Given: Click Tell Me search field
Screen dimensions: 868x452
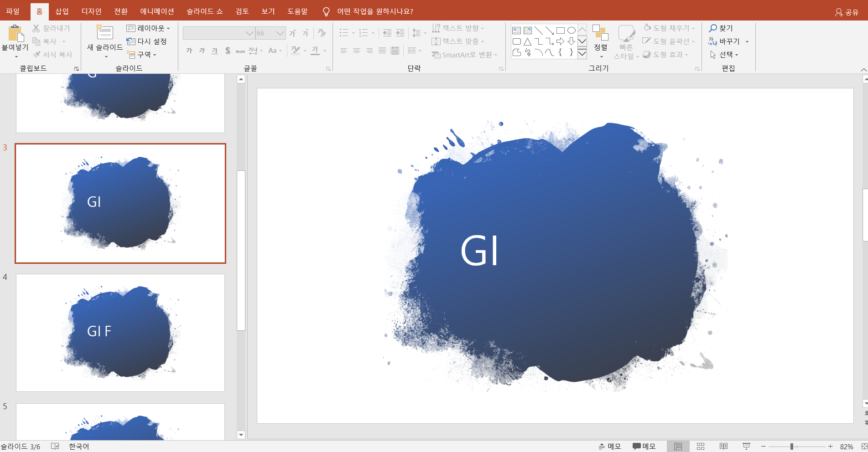Looking at the screenshot, I should pos(375,11).
